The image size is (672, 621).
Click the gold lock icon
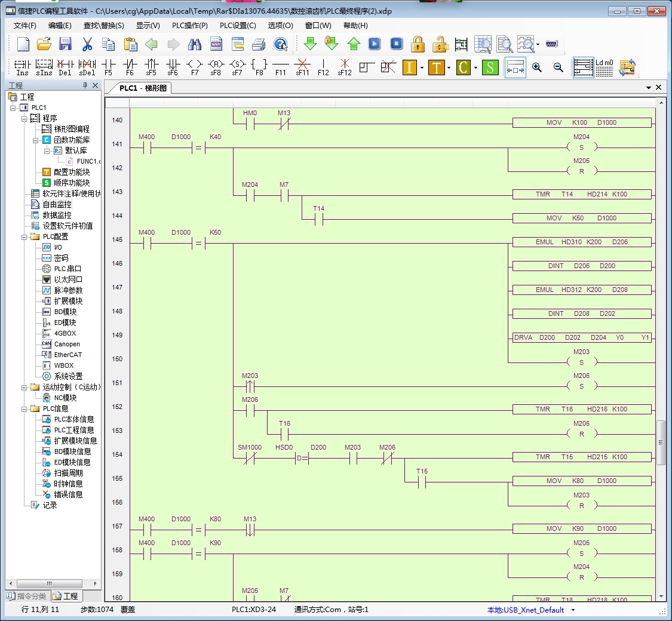coord(418,44)
